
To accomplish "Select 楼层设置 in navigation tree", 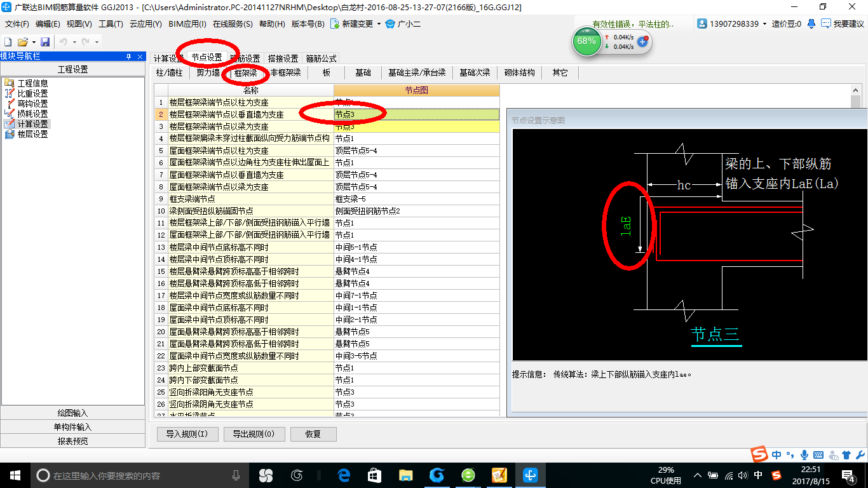I will [x=32, y=134].
